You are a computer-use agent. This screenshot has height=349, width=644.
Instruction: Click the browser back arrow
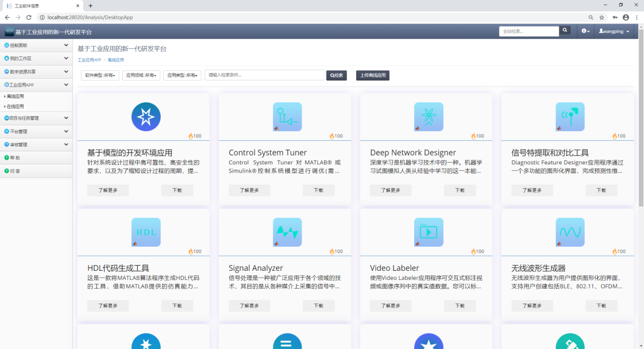click(x=7, y=17)
